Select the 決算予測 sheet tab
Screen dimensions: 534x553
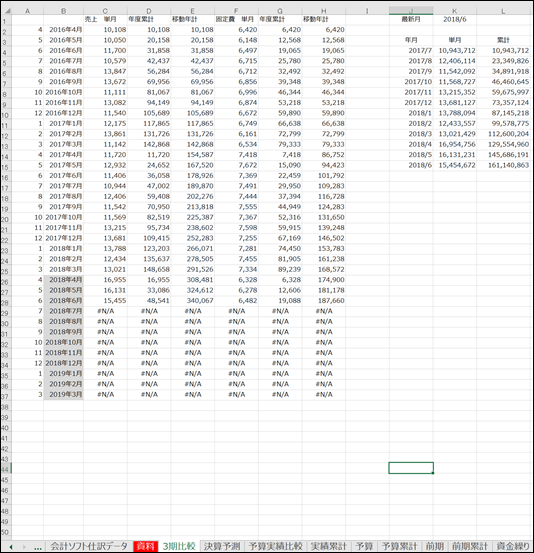(x=222, y=546)
